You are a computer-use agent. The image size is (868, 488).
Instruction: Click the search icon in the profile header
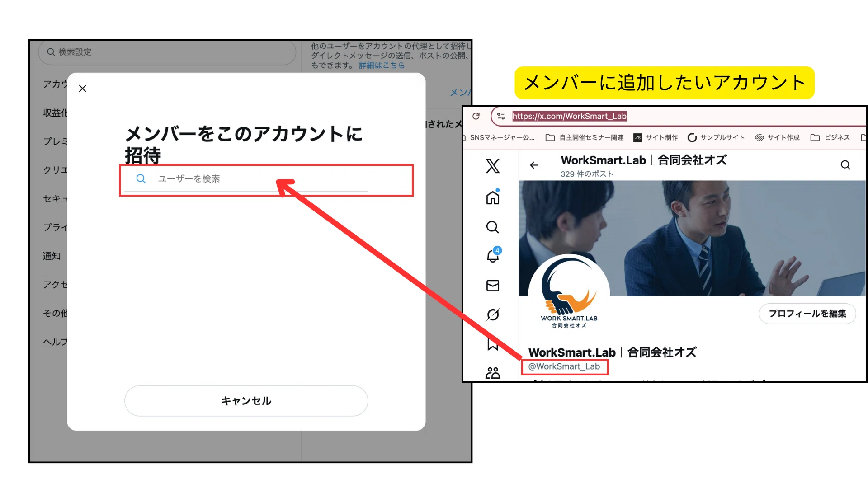(x=845, y=165)
